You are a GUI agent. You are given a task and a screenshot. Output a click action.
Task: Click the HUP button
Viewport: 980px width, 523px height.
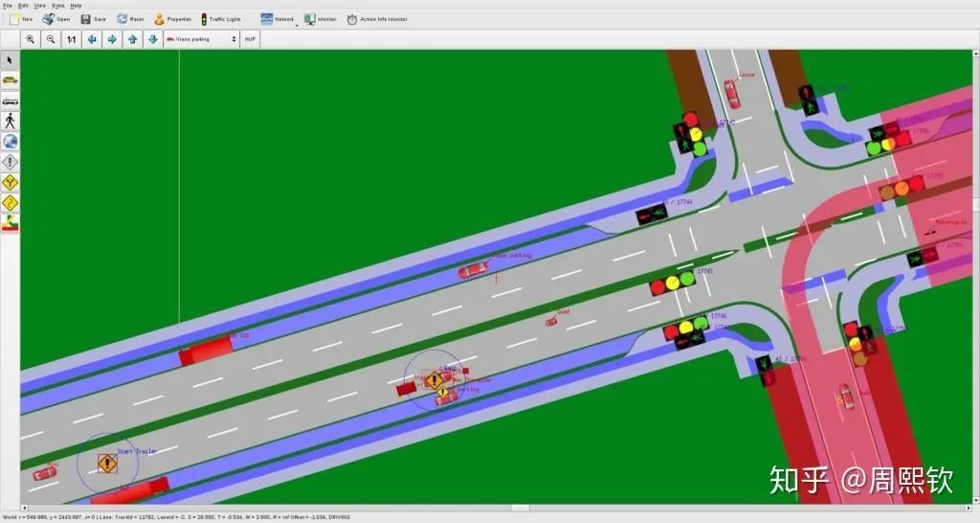tap(250, 39)
